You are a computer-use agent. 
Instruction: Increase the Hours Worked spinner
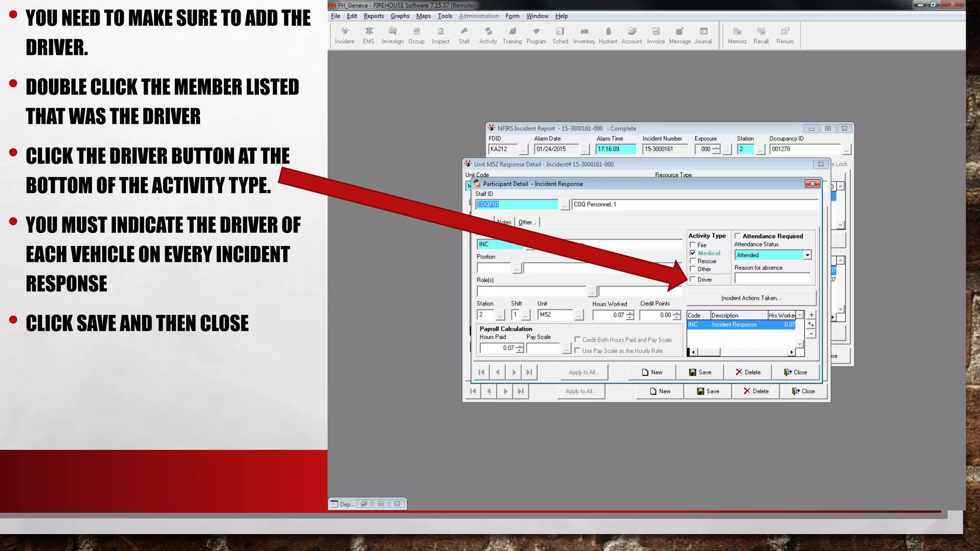[630, 313]
